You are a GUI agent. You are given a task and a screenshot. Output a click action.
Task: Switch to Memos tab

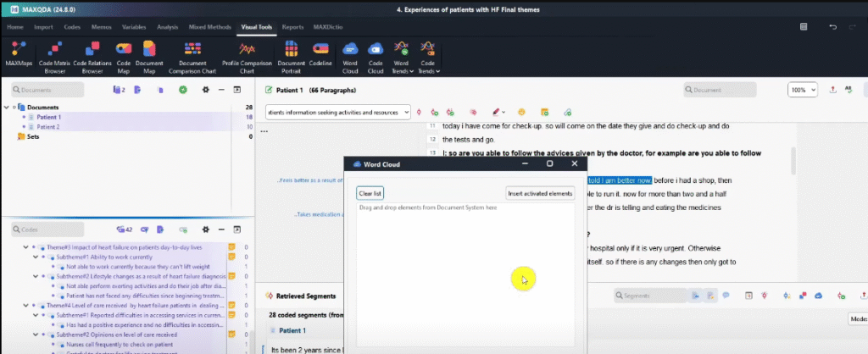(x=102, y=26)
